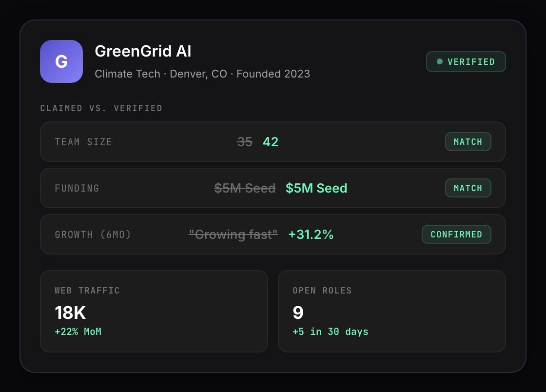Click the OPEN ROLES label
546x392 pixels.
[322, 291]
